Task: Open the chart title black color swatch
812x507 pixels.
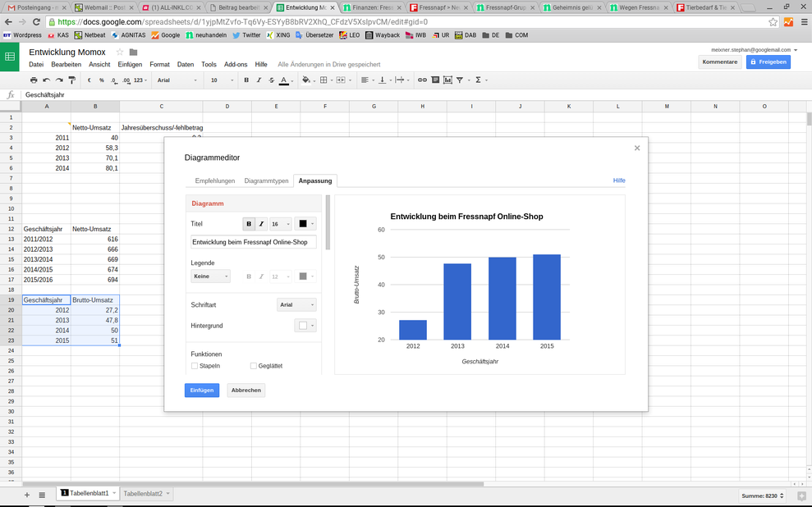Action: (x=305, y=224)
